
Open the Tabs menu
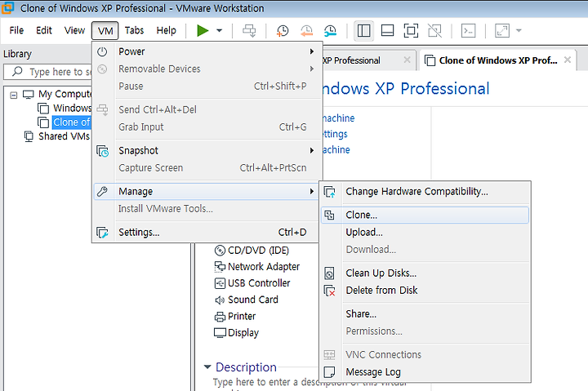point(134,30)
